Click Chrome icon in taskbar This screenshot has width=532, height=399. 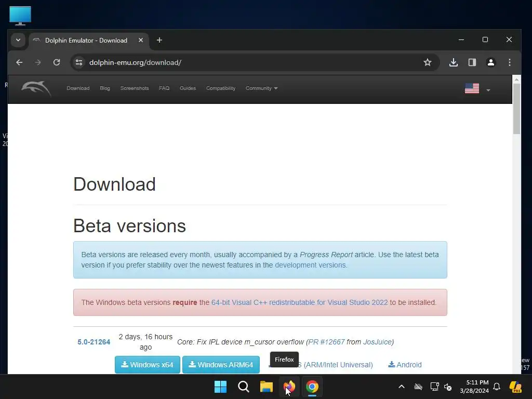click(312, 387)
